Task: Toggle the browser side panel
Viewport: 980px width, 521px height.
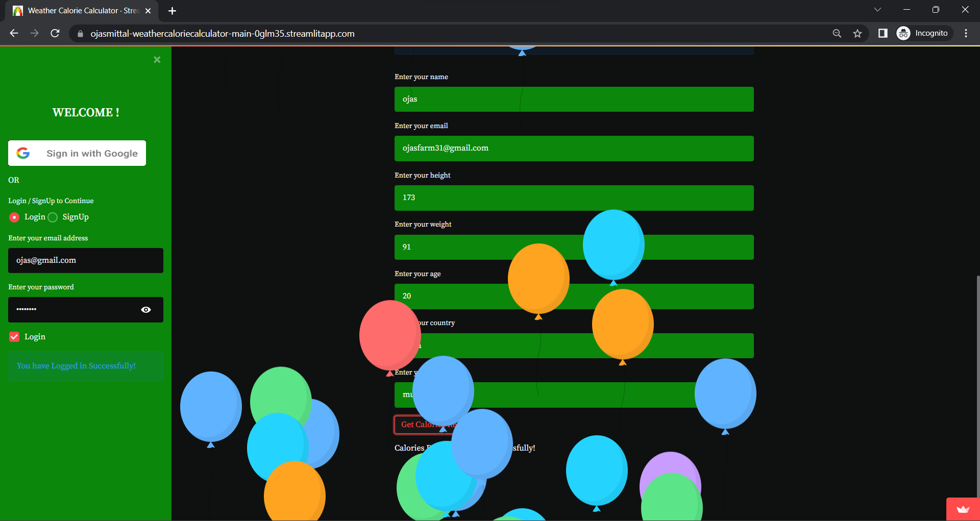Action: point(883,33)
